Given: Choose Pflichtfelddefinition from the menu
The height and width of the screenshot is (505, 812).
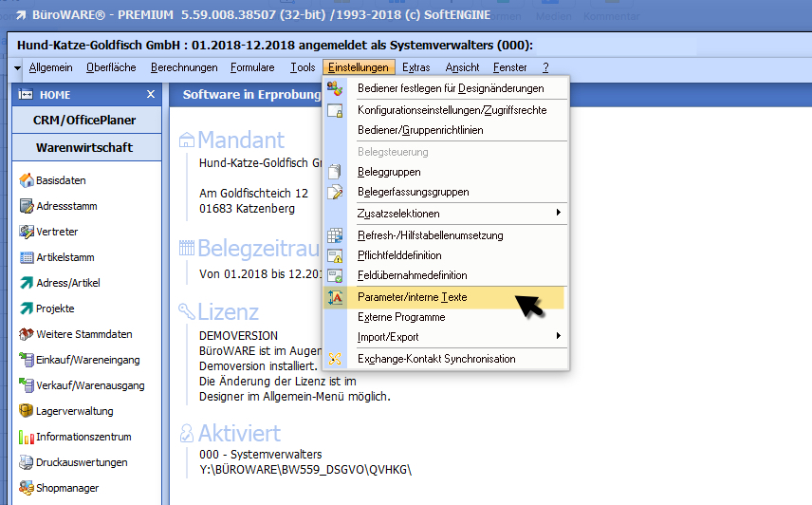Looking at the screenshot, I should pyautogui.click(x=399, y=255).
